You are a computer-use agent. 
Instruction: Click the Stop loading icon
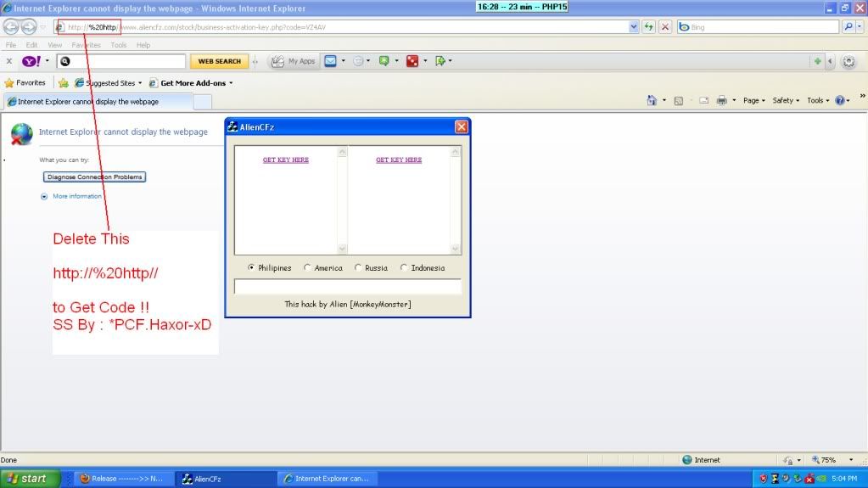tap(665, 27)
